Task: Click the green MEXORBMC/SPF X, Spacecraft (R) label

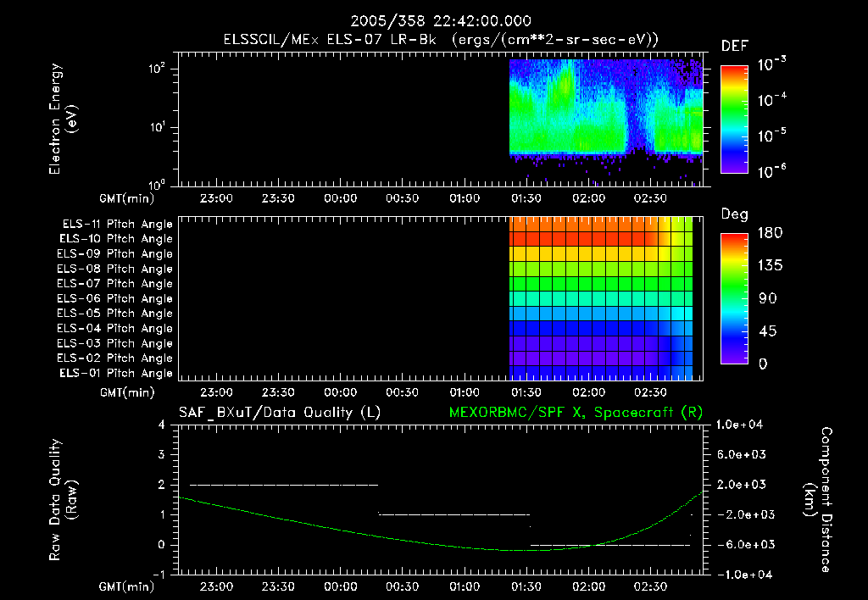Action: tap(576, 413)
